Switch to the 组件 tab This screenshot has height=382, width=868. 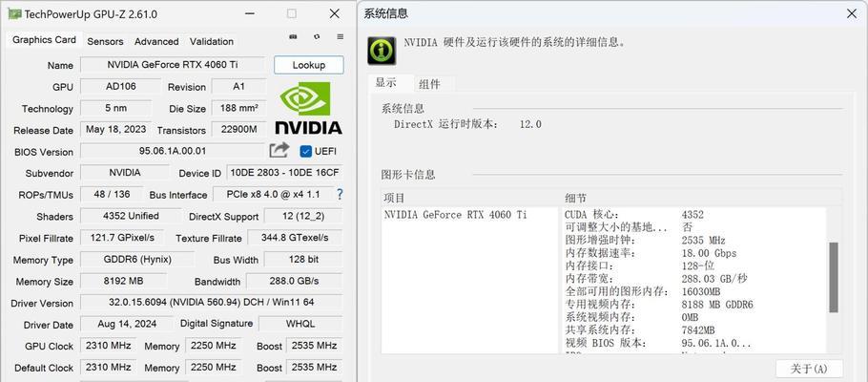pyautogui.click(x=429, y=84)
